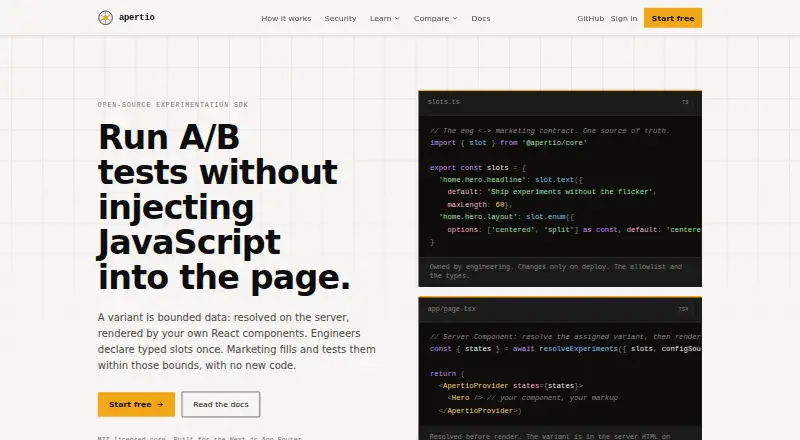Click the apertio sun logo icon
The height and width of the screenshot is (440, 800).
105,18
